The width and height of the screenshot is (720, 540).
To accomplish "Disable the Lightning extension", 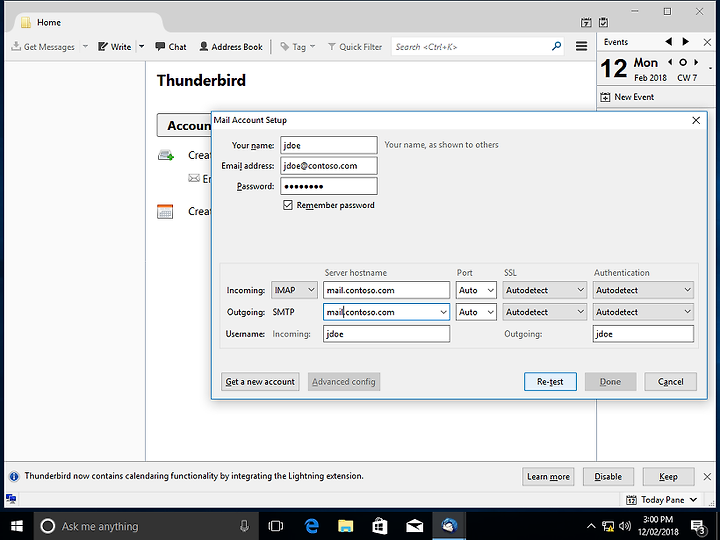I will [x=608, y=477].
